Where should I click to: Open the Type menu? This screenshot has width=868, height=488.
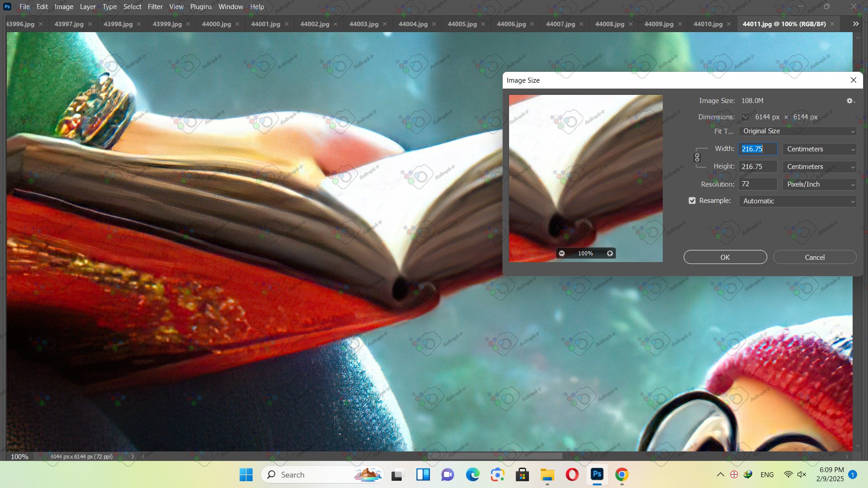pos(109,7)
